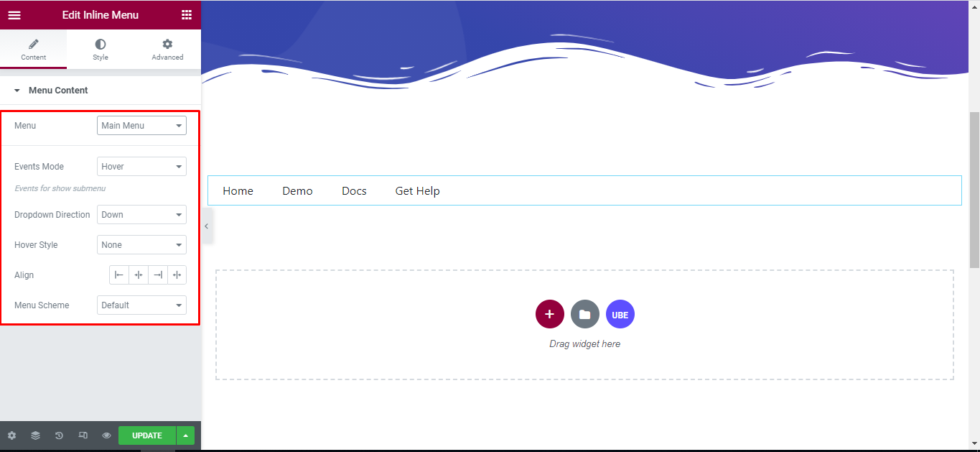Open the hamburger menu in Elementor header
The width and height of the screenshot is (980, 452).
(x=14, y=15)
